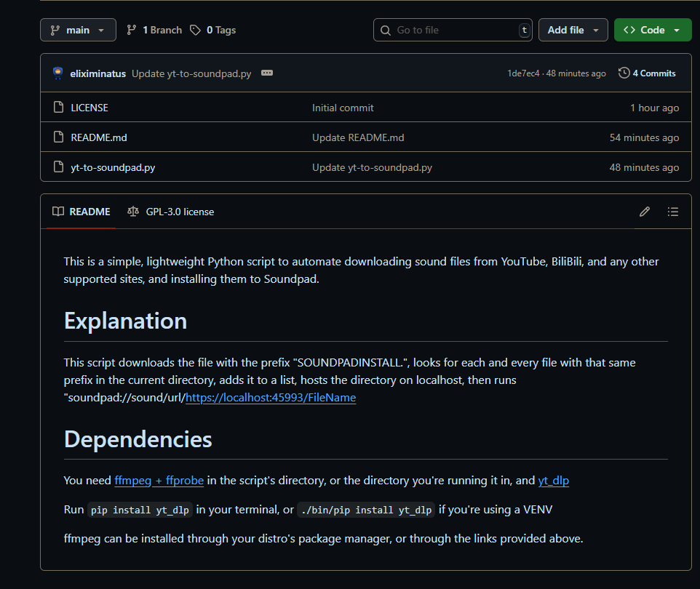Open the Add file dropdown
This screenshot has height=589, width=700.
click(573, 30)
